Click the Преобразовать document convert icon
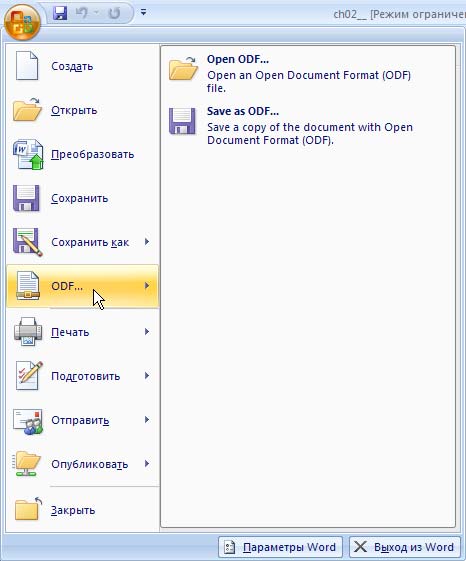Image resolution: width=466 pixels, height=561 pixels. click(28, 155)
